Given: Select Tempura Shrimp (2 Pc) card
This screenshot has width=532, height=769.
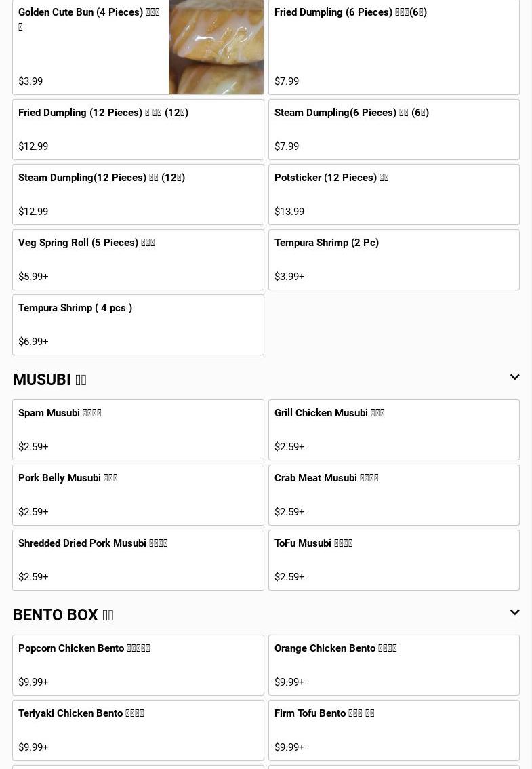Looking at the screenshot, I should pyautogui.click(x=394, y=260).
